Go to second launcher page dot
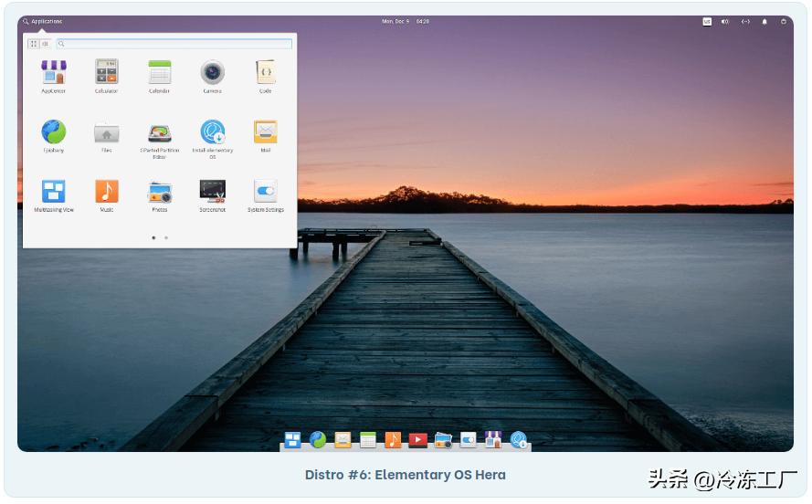Image resolution: width=812 pixels, height=504 pixels. (x=166, y=237)
